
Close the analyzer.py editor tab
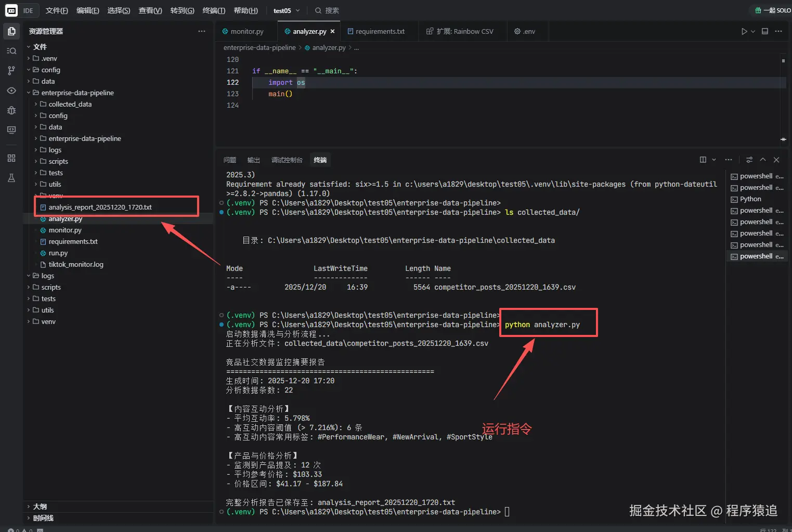333,31
